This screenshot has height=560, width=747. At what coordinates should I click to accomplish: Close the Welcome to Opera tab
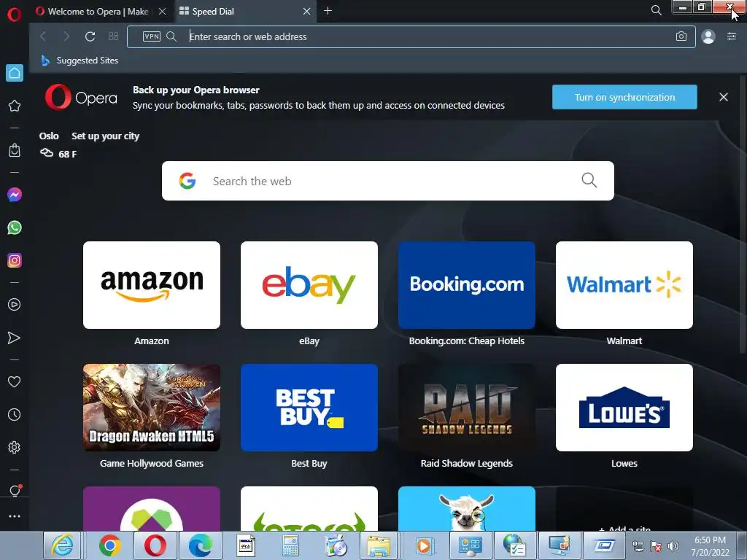163,12
